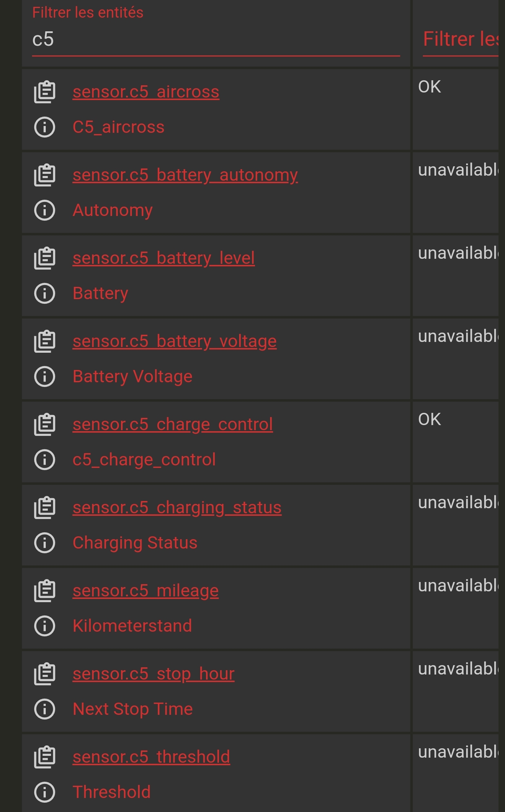Screen dimensions: 505x812
Task: Open info icon beside Kilometerstand
Action: [45, 626]
